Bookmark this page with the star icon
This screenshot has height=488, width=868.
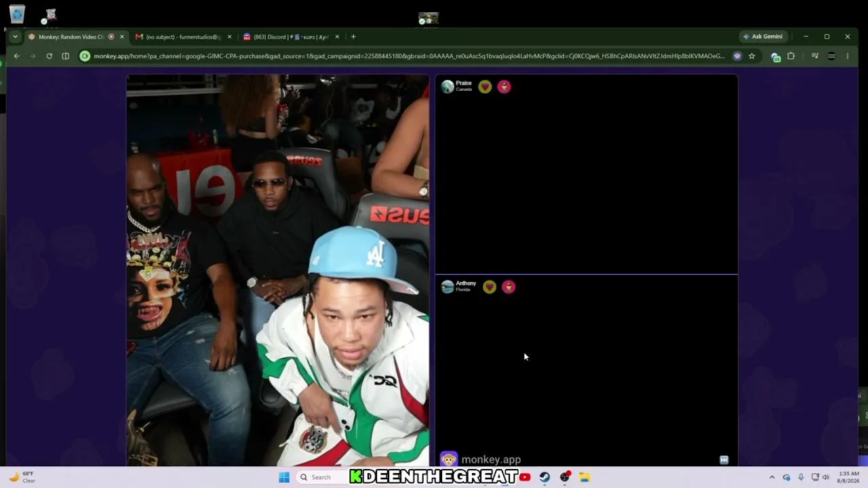click(751, 56)
